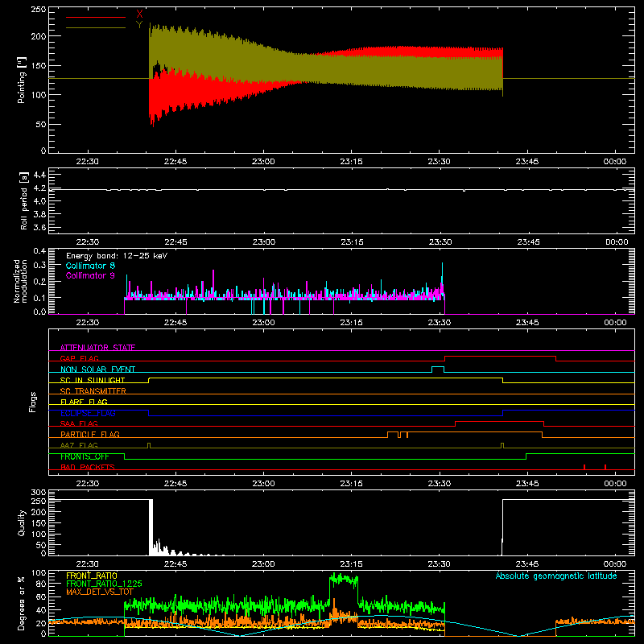This screenshot has width=644, height=644.
Task: Click the Roll period axis title
Action: 23,200
